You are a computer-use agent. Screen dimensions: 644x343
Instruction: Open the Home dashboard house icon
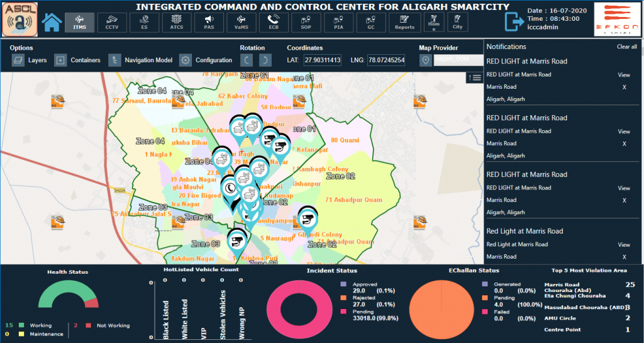pos(52,22)
